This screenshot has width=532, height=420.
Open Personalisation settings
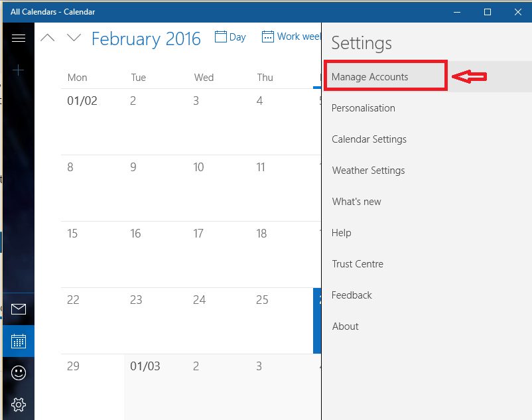click(x=364, y=108)
